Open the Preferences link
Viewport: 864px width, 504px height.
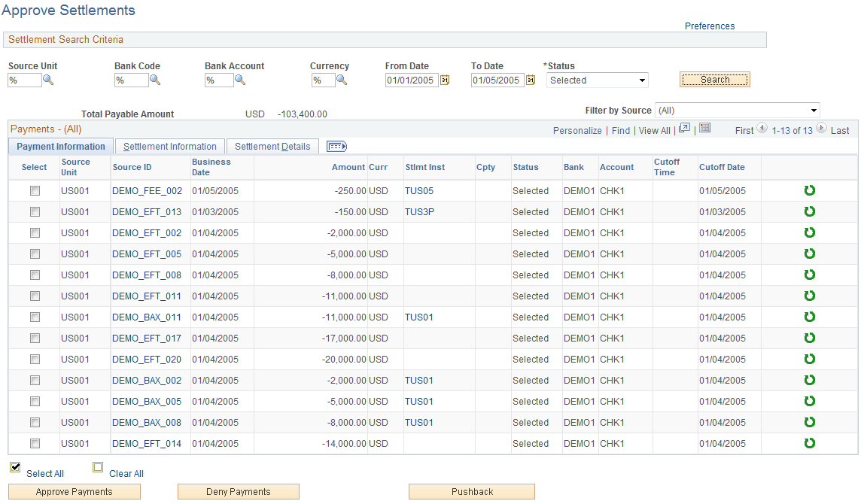pos(710,26)
